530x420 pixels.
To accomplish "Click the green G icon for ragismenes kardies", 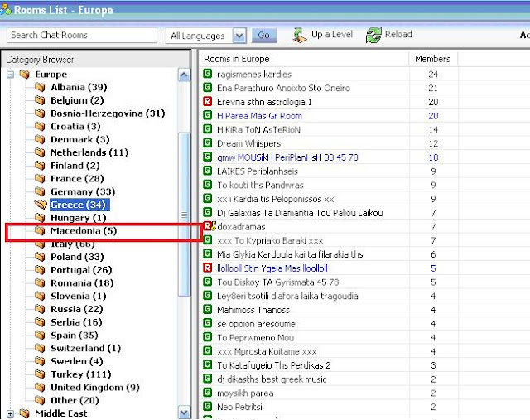I will (x=207, y=74).
